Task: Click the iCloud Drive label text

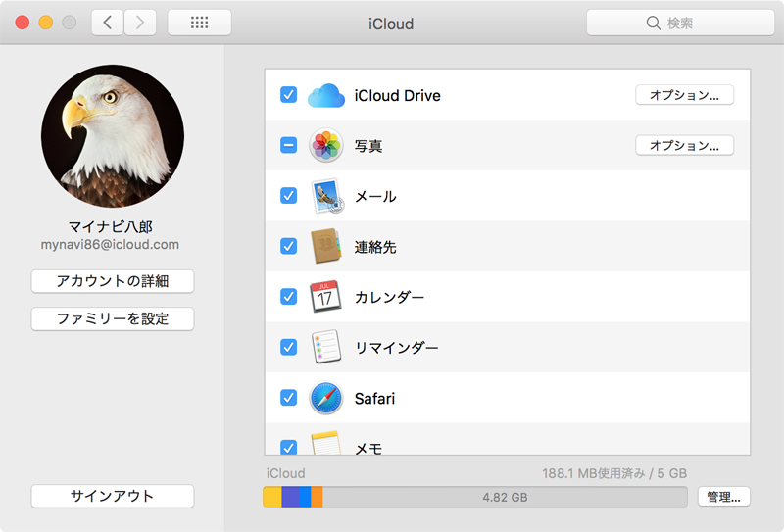Action: (398, 95)
